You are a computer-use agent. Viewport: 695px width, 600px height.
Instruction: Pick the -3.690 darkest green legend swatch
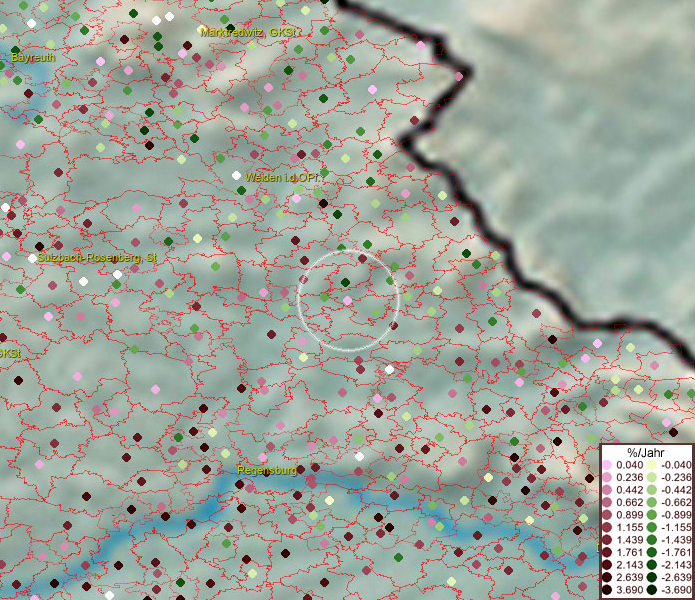point(652,591)
